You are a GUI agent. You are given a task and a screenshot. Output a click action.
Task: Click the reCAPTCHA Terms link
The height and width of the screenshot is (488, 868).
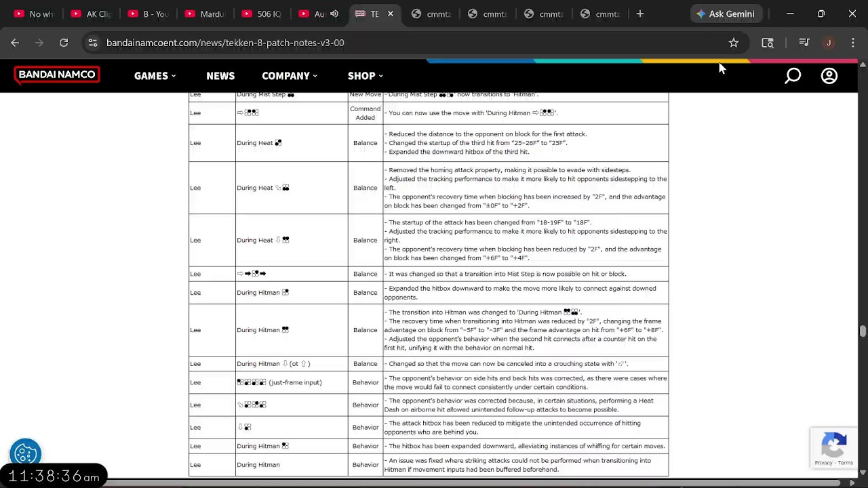tap(846, 463)
